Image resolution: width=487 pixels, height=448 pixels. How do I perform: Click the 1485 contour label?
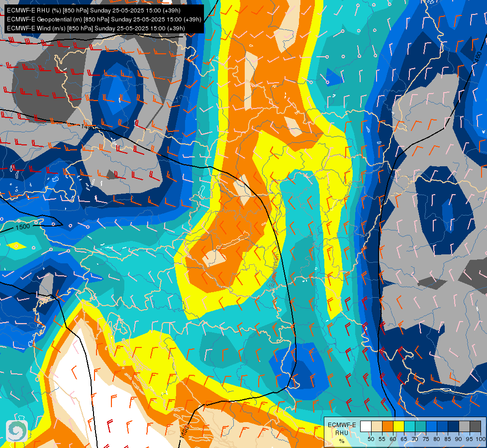89,126
